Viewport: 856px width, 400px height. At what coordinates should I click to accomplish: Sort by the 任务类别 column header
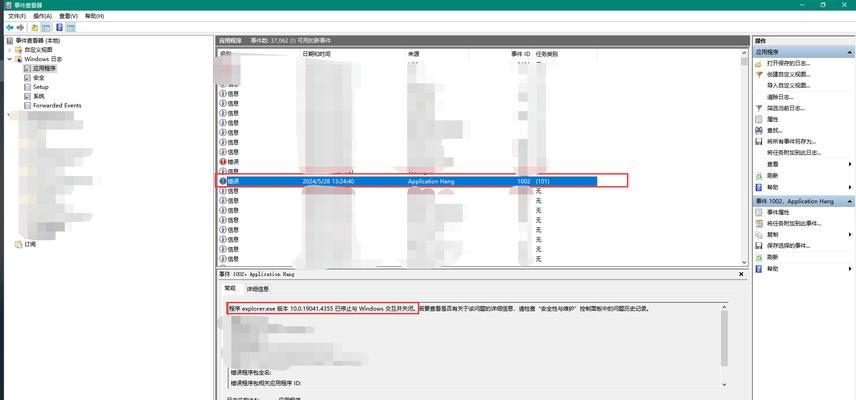[x=546, y=54]
